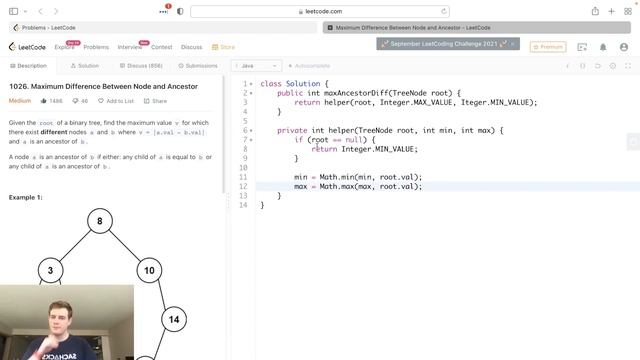The height and width of the screenshot is (360, 640).
Task: Reload page using the refresh icon
Action: click(444, 11)
